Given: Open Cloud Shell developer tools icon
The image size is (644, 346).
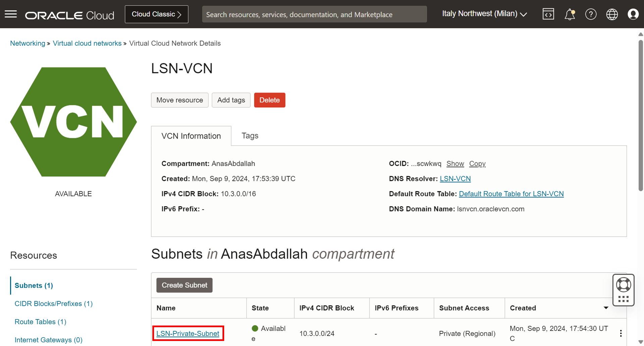Looking at the screenshot, I should [548, 14].
